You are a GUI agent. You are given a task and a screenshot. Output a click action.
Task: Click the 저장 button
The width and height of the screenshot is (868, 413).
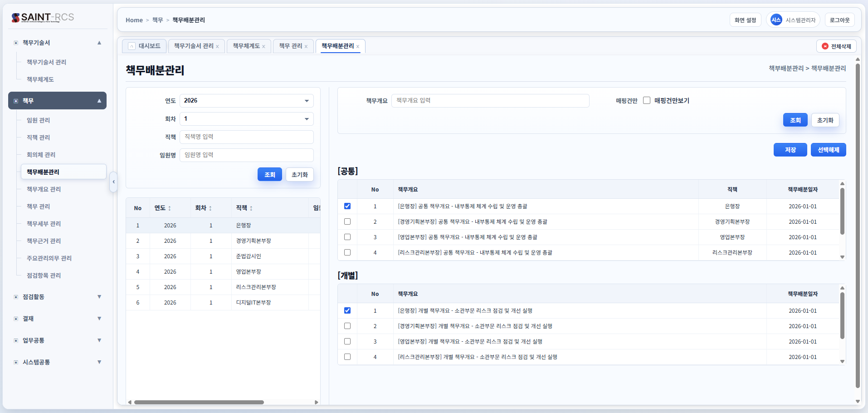click(x=790, y=150)
